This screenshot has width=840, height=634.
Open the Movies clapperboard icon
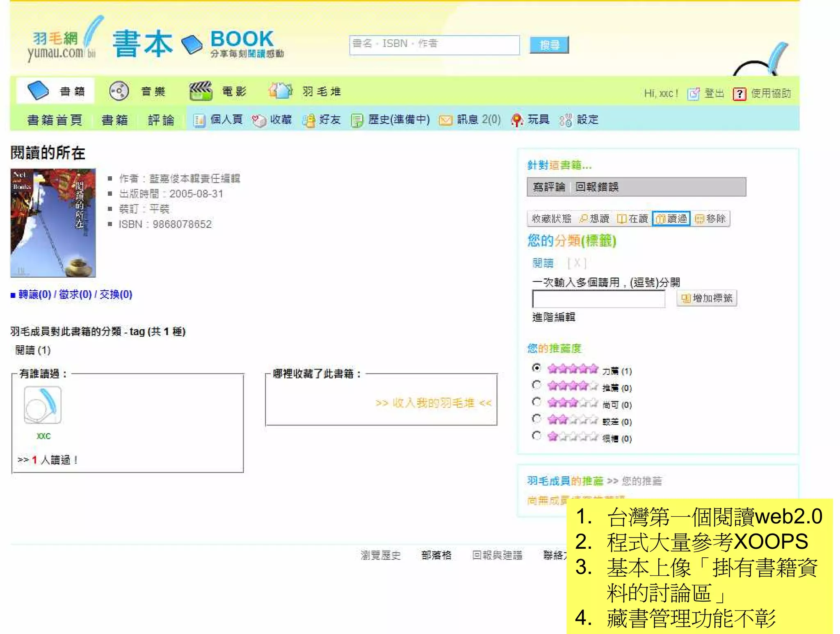201,91
